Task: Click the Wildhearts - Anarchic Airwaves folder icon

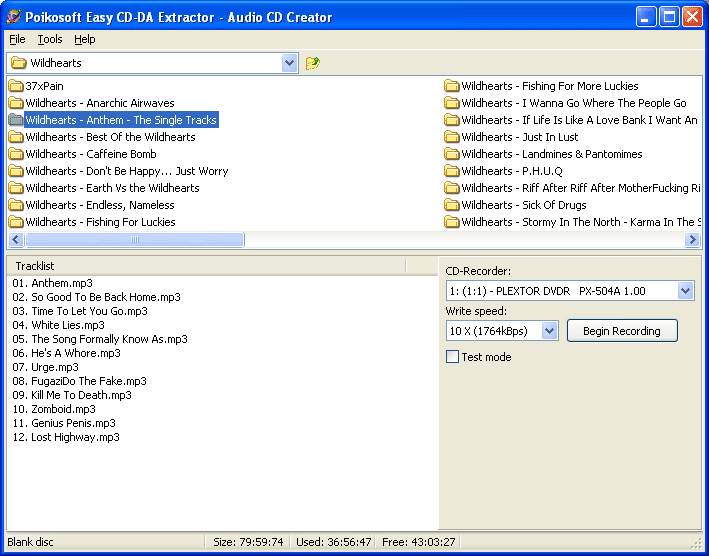Action: (16, 103)
